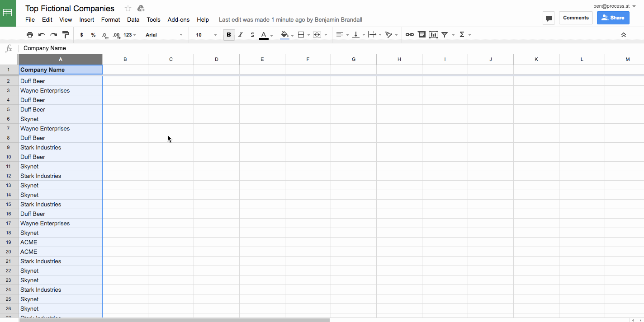Select the Paint format tool
This screenshot has width=644, height=322.
[65, 35]
